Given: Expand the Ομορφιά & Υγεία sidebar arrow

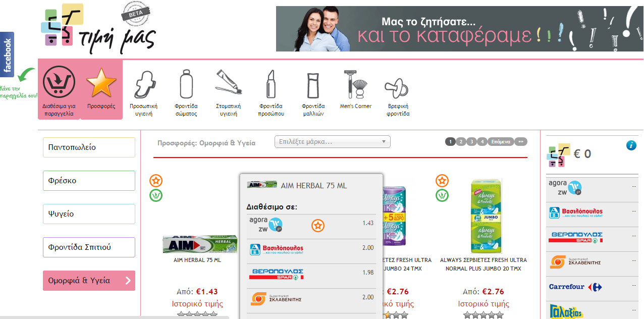Looking at the screenshot, I should coord(128,281).
